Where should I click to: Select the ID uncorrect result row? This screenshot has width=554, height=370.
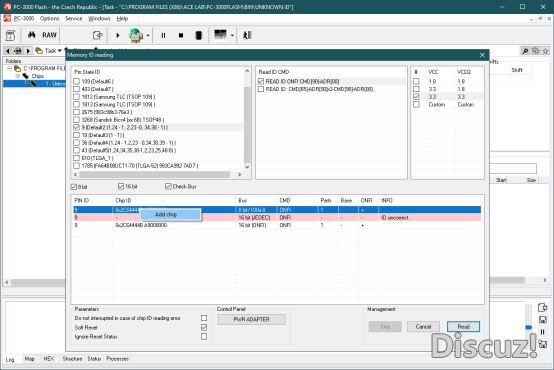point(277,218)
